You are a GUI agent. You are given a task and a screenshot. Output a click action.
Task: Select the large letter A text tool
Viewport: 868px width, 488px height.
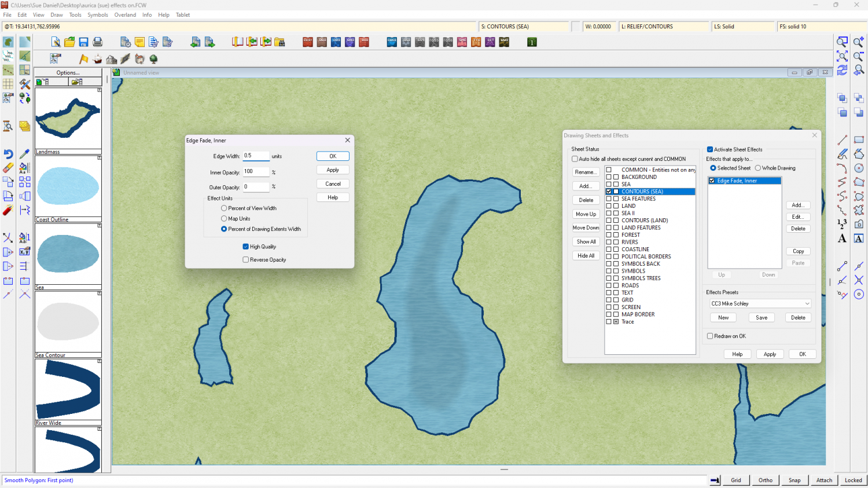[842, 238]
